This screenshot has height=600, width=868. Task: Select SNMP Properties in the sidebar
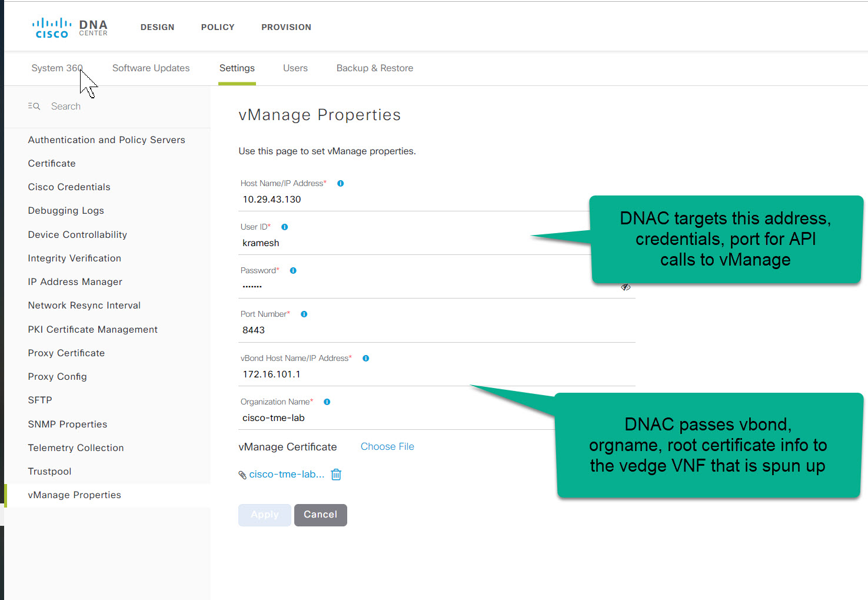point(67,424)
